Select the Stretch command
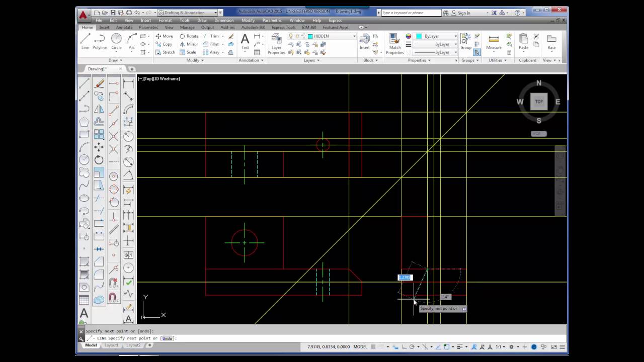644x362 pixels. (x=165, y=52)
